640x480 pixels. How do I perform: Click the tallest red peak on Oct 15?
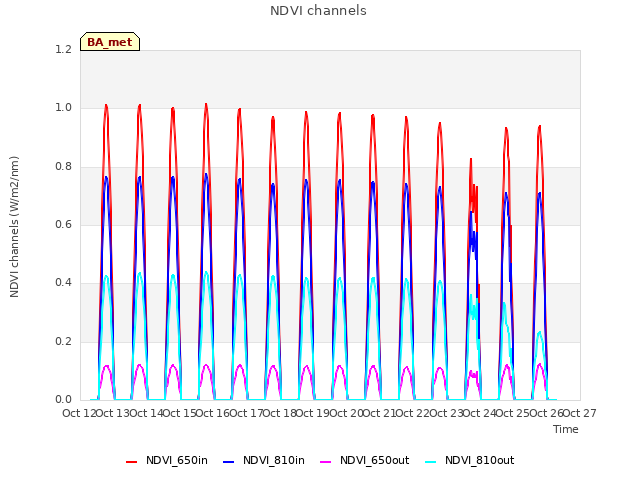pos(206,104)
